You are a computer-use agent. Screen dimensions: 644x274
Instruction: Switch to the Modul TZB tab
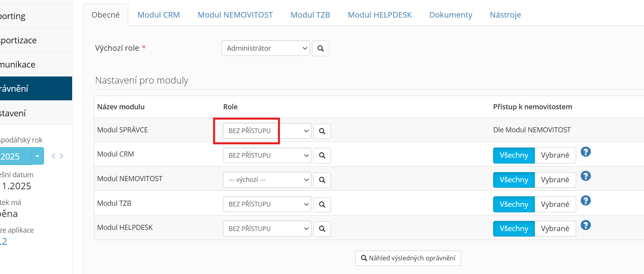pyautogui.click(x=310, y=15)
